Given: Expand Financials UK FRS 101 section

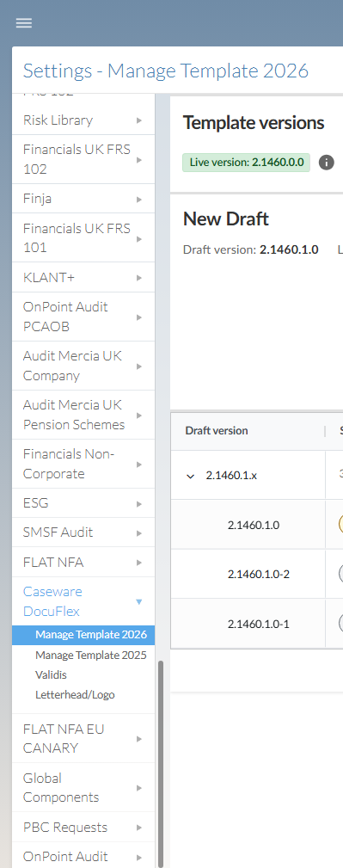Looking at the screenshot, I should [83, 238].
